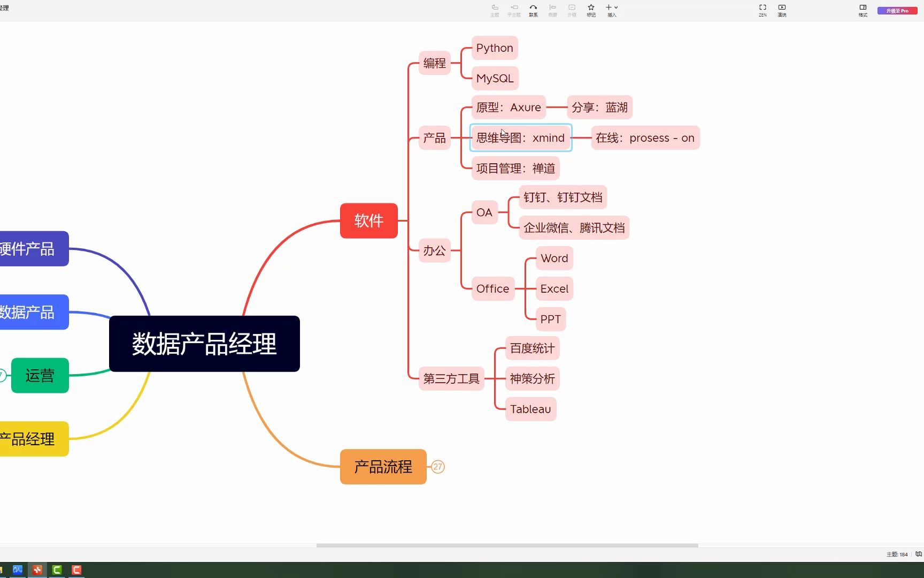The image size is (924, 578).
Task: Open the red XMind taskbar icon
Action: 37,570
